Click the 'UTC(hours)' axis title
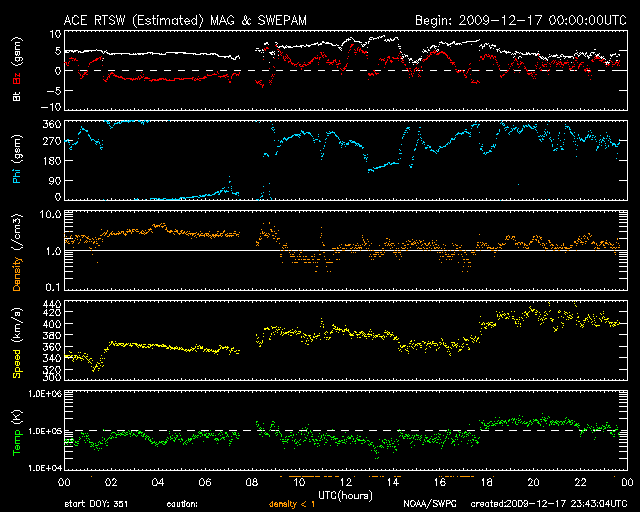 (x=345, y=496)
